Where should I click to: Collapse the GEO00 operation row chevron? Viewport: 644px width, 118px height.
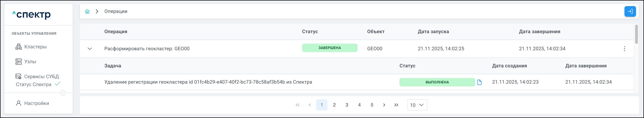pyautogui.click(x=90, y=49)
